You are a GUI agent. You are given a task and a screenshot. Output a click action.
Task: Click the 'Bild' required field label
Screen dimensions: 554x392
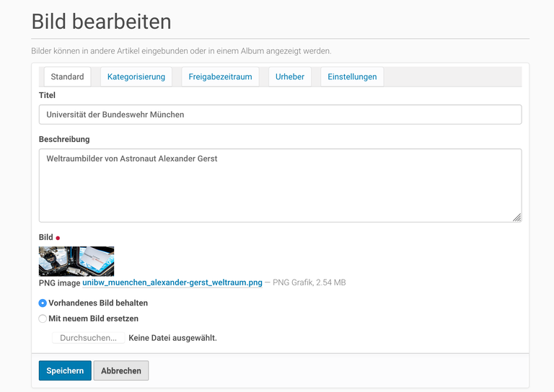pyautogui.click(x=46, y=237)
